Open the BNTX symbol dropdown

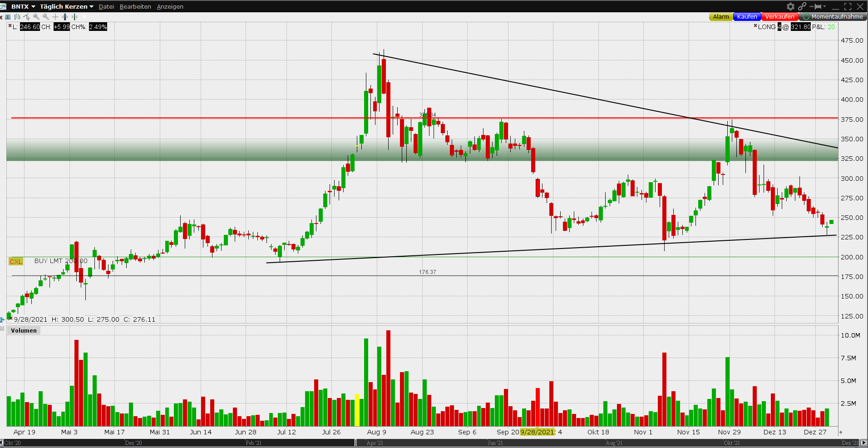point(23,6)
